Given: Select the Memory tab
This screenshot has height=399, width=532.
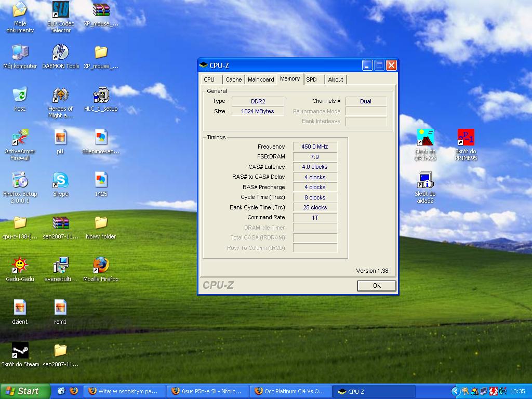Looking at the screenshot, I should click(290, 79).
